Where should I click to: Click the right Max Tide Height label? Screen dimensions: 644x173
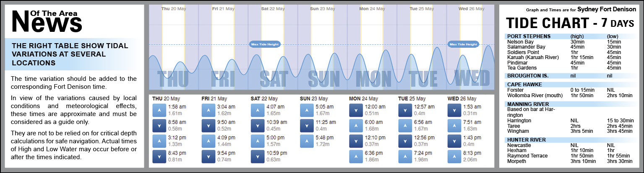[x=464, y=44]
